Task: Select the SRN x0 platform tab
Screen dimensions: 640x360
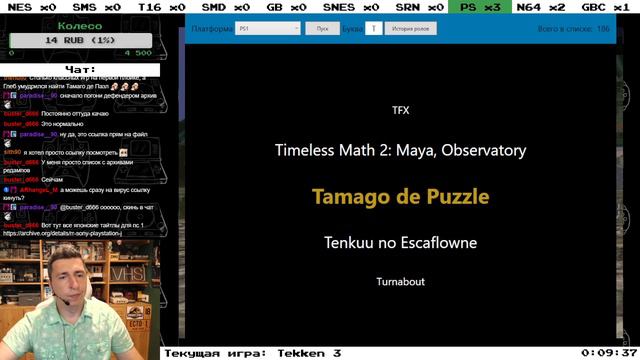Action: [420, 7]
